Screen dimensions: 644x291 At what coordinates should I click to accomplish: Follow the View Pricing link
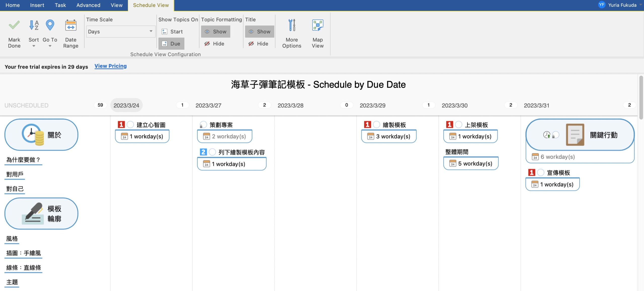click(x=110, y=66)
